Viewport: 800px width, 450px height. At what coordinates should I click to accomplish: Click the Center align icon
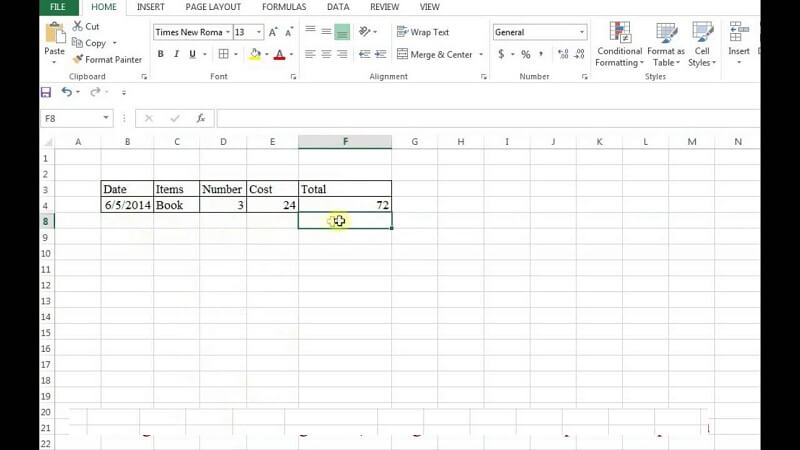pyautogui.click(x=326, y=55)
